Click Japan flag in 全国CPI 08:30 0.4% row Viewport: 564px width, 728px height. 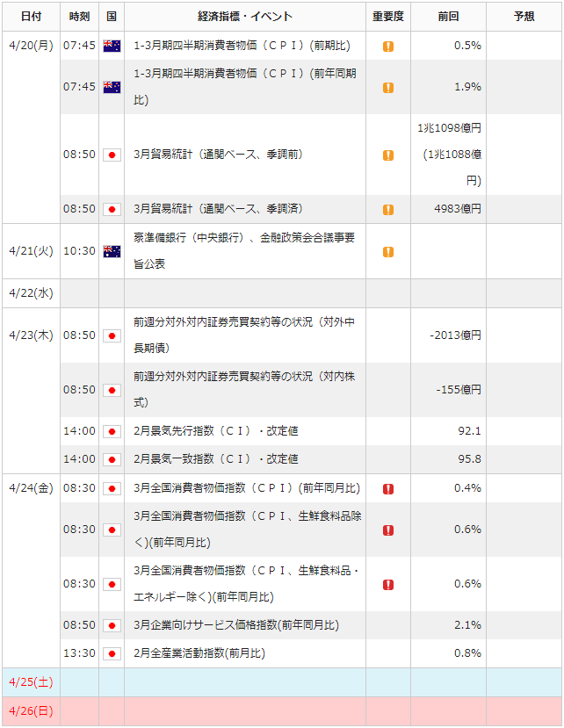[112, 488]
